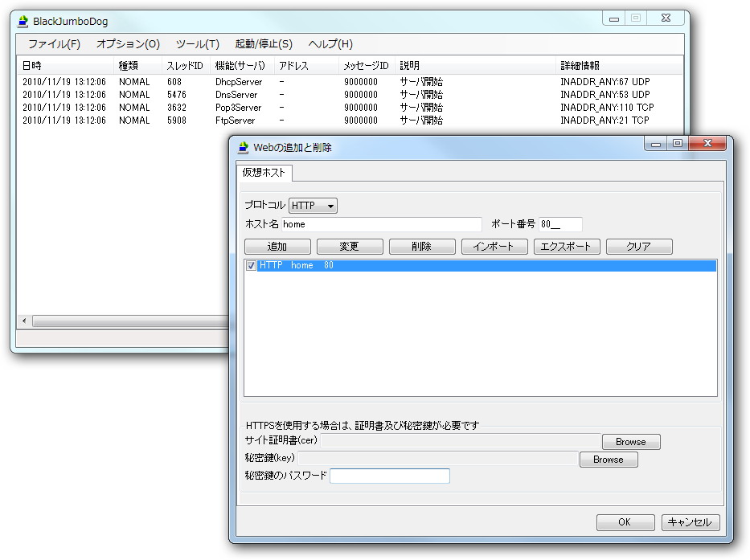The width and height of the screenshot is (750, 560).
Task: Open the 起動/停止(S) menu
Action: (x=265, y=44)
